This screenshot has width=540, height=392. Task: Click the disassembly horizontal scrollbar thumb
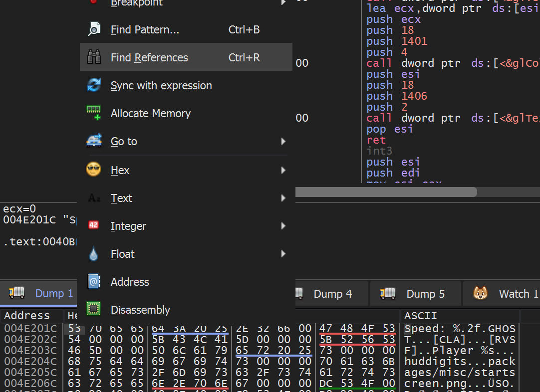[386, 192]
